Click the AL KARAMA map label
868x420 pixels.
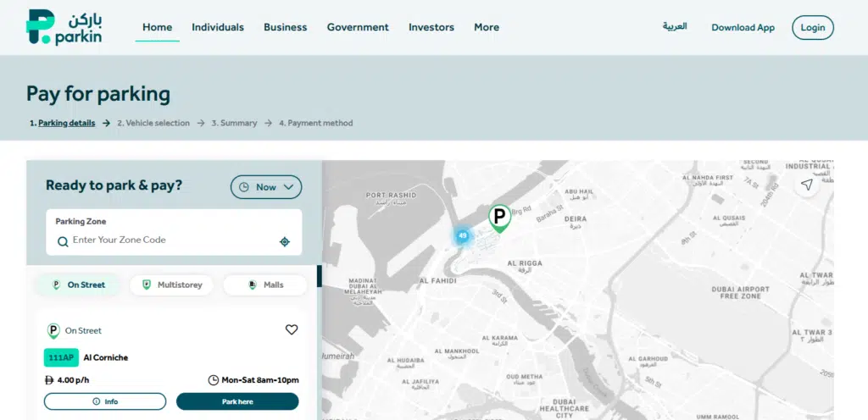pyautogui.click(x=500, y=340)
